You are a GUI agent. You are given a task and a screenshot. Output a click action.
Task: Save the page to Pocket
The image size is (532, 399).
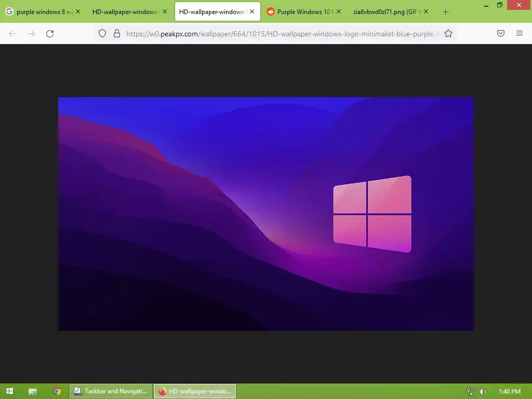click(x=501, y=33)
